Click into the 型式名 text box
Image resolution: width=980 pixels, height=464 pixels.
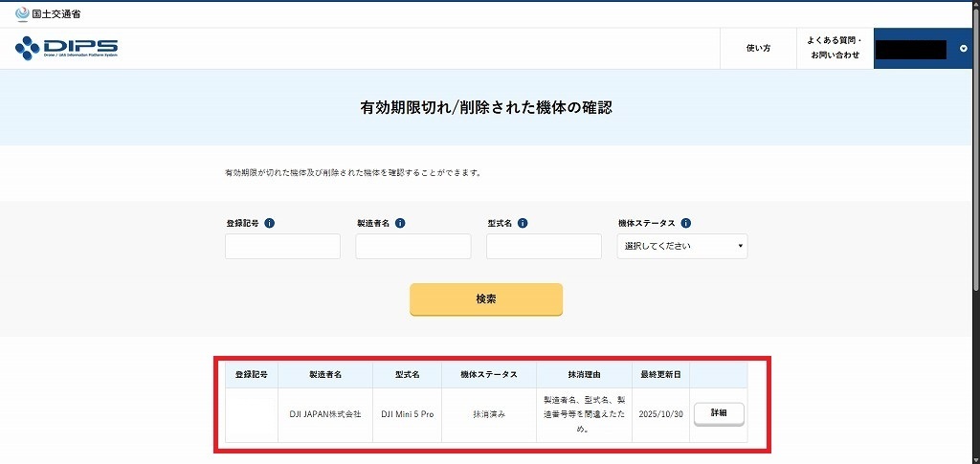544,247
